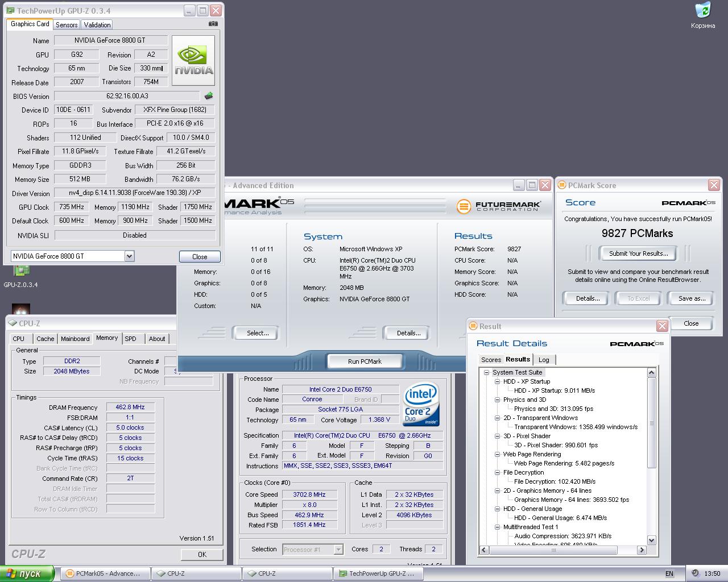Switch to the Validation tab in GPU-Z

coord(97,24)
